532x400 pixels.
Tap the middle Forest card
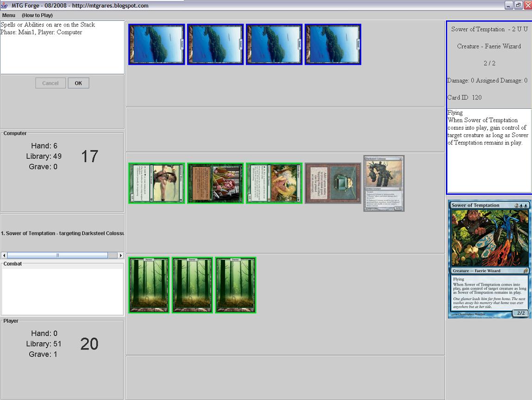pyautogui.click(x=192, y=285)
